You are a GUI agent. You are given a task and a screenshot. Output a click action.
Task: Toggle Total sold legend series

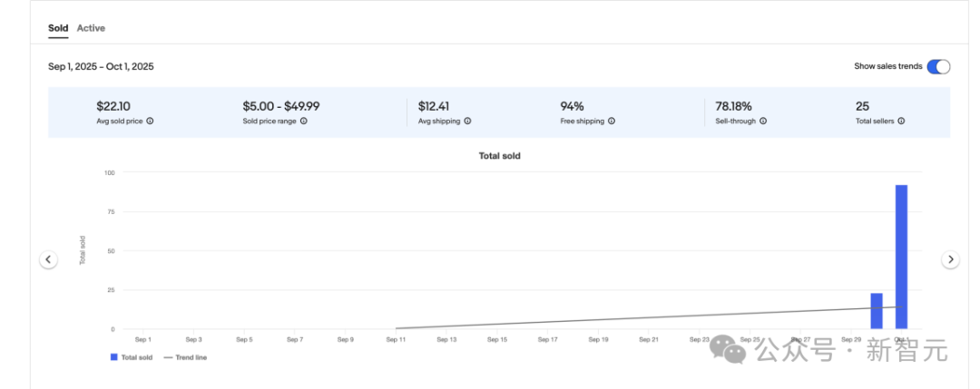(132, 357)
